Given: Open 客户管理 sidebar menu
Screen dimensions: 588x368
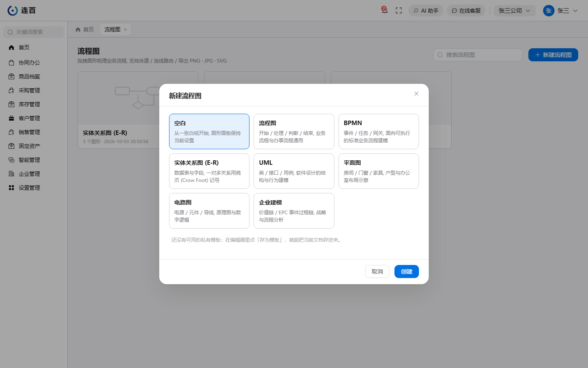Looking at the screenshot, I should click(x=34, y=118).
